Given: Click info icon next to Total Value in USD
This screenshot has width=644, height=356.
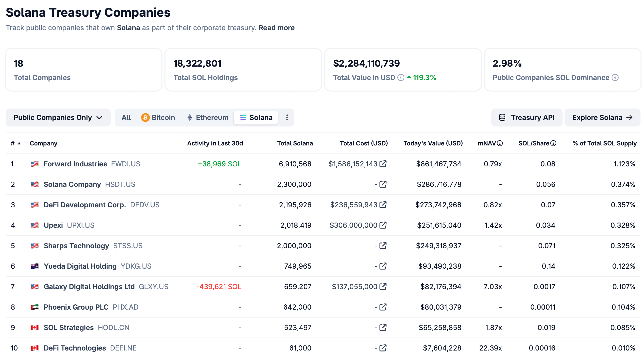Looking at the screenshot, I should click(x=401, y=78).
